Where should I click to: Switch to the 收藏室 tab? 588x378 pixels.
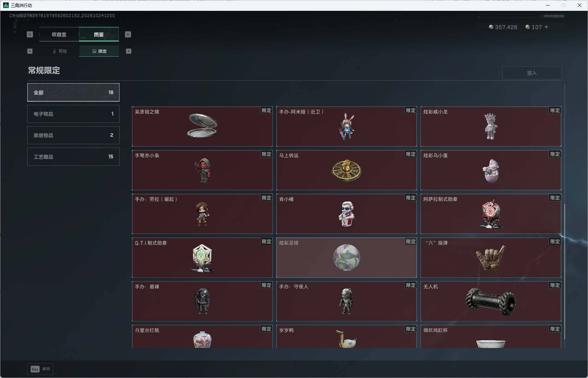tap(59, 34)
